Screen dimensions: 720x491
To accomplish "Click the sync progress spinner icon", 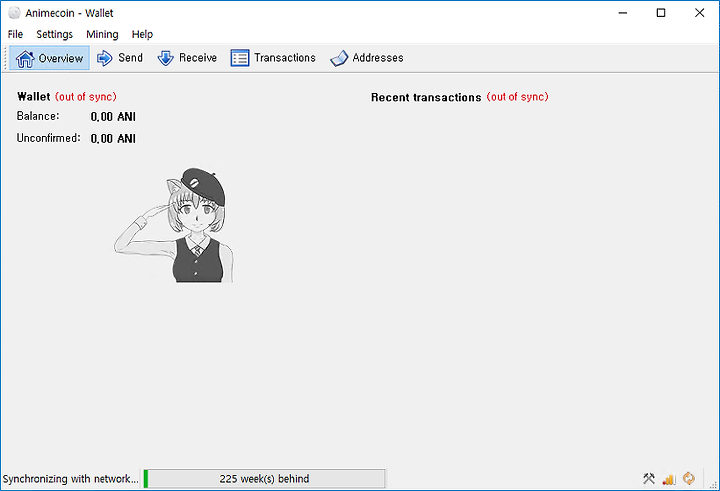I will 689,479.
